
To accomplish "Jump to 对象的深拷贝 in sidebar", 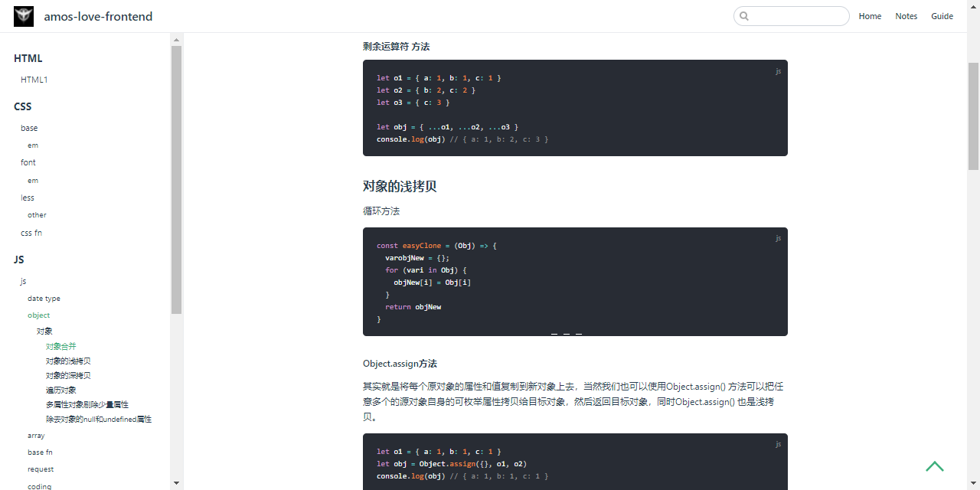I will pos(68,375).
